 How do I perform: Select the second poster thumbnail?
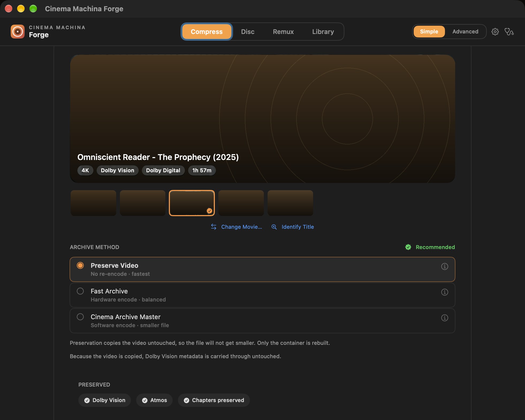[143, 203]
